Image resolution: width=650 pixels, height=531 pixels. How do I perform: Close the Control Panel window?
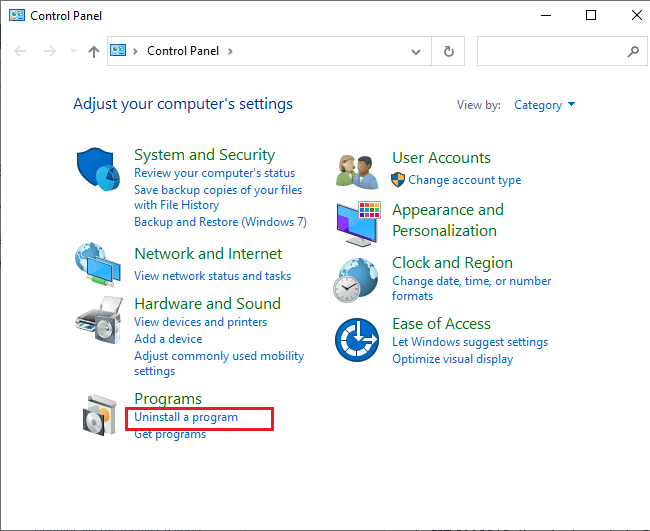(636, 16)
